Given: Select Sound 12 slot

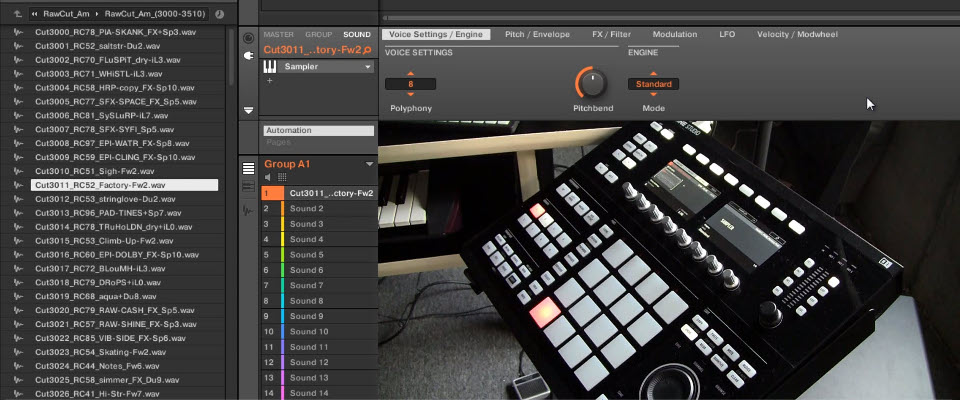Looking at the screenshot, I should 319,362.
